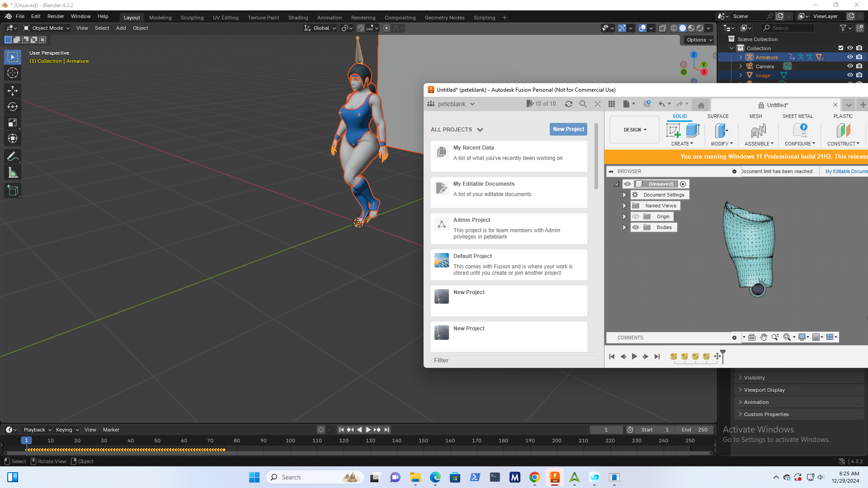Image resolution: width=868 pixels, height=488 pixels.
Task: Open Admin Project in Fusion
Action: pos(509,228)
